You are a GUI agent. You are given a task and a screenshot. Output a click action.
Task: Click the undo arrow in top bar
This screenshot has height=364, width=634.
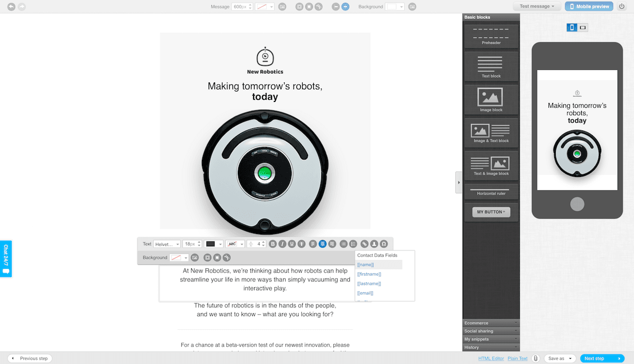(12, 6)
